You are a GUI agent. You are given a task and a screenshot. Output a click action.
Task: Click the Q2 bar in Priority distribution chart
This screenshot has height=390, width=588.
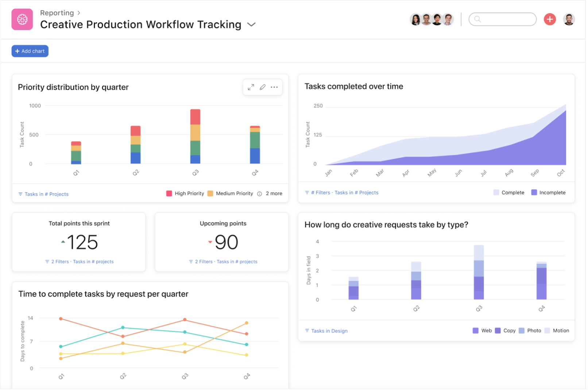pyautogui.click(x=136, y=145)
